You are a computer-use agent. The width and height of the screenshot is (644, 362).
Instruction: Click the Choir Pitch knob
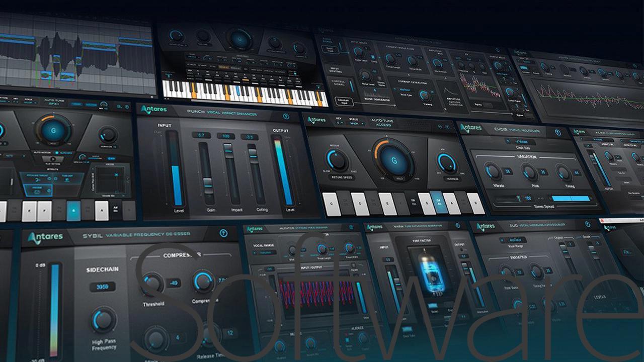pyautogui.click(x=529, y=172)
